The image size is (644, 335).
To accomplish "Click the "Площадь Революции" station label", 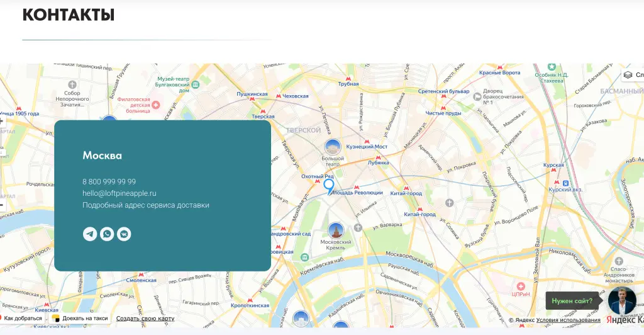I will click(358, 192).
